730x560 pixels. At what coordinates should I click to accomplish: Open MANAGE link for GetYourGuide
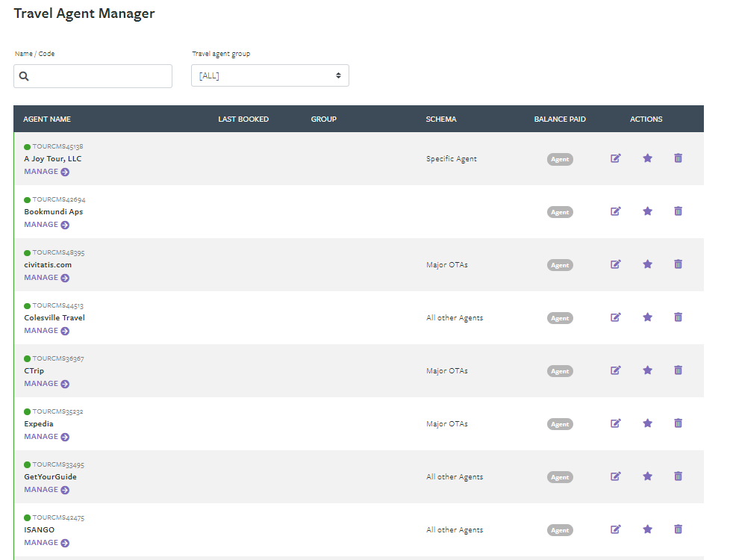tap(46, 490)
